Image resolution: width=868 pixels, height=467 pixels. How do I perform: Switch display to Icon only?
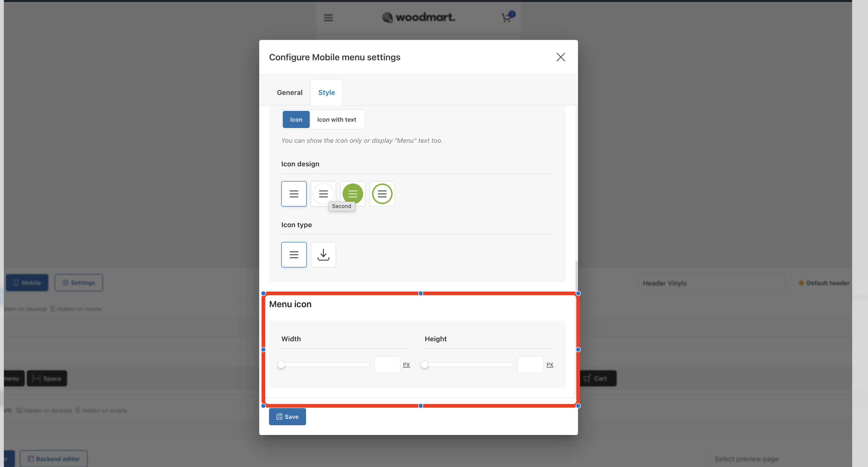coord(296,120)
